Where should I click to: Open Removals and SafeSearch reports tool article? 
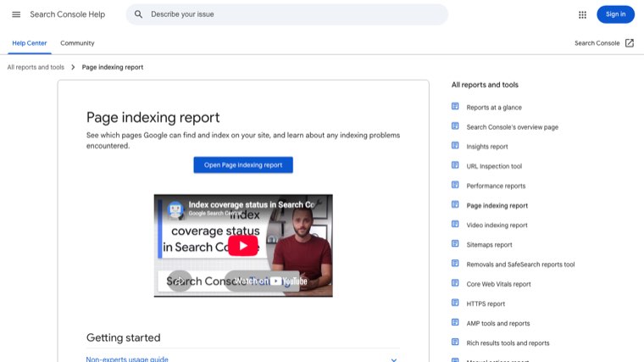[520, 265]
